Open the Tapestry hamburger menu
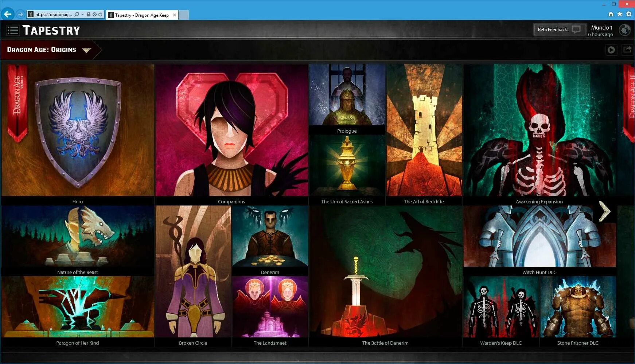Image resolution: width=635 pixels, height=364 pixels. (x=13, y=30)
